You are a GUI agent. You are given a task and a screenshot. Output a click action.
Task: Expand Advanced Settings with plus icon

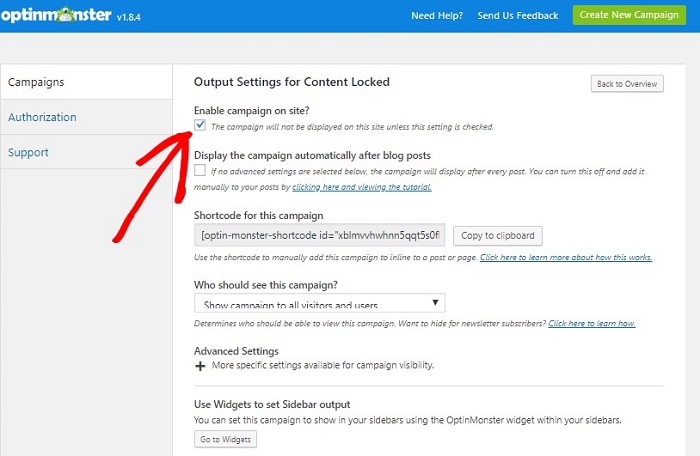(x=200, y=366)
